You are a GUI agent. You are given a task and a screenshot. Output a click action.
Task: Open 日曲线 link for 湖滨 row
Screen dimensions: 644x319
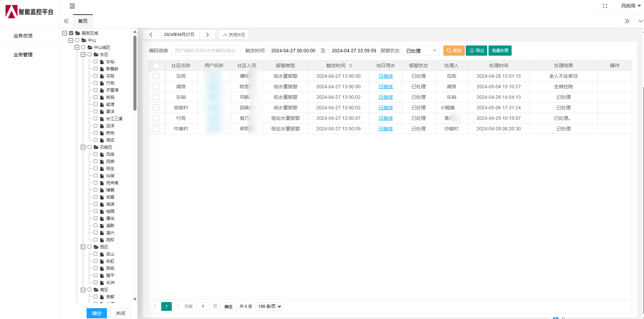pos(385,87)
